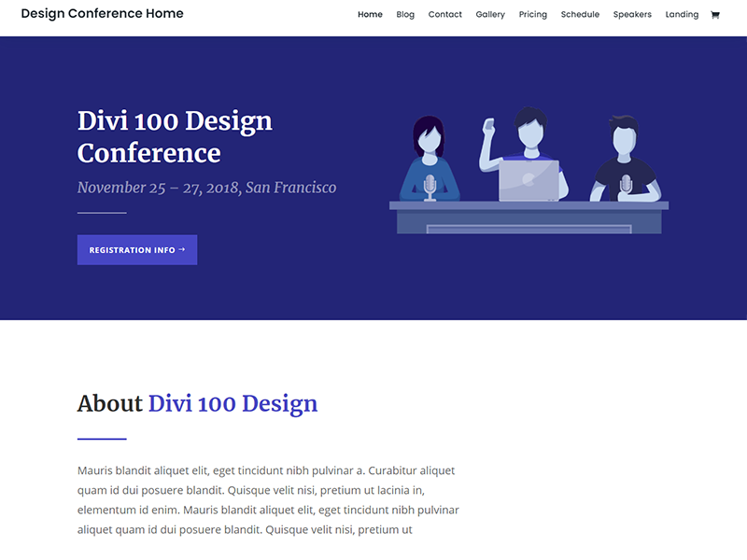747x560 pixels.
Task: Open the shopping cart icon
Action: (x=714, y=15)
